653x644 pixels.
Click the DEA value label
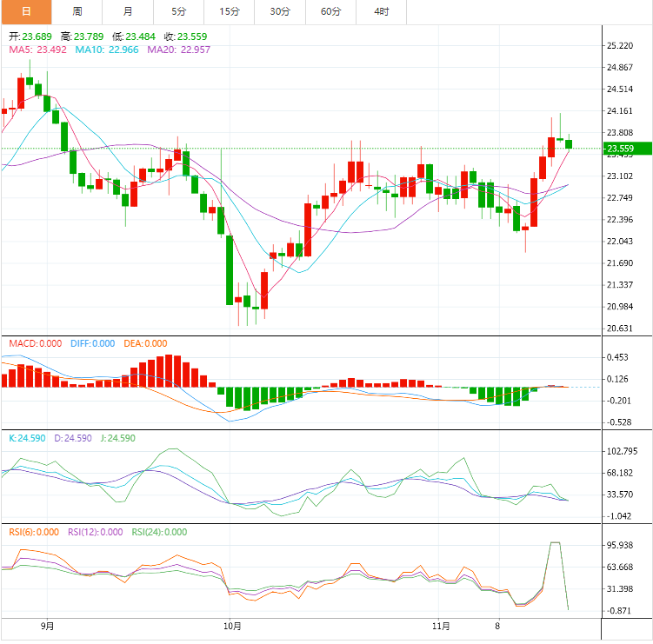click(145, 344)
